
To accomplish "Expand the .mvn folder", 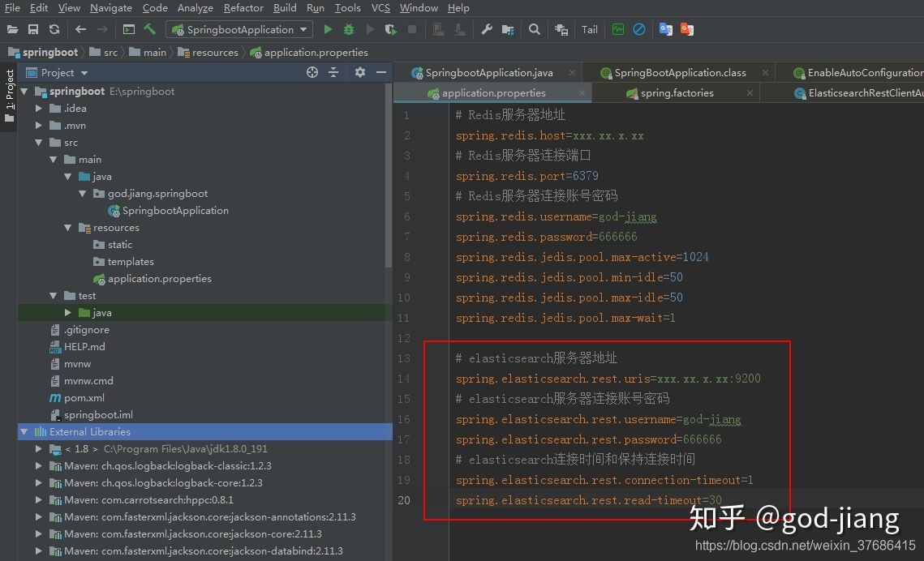I will [x=39, y=126].
